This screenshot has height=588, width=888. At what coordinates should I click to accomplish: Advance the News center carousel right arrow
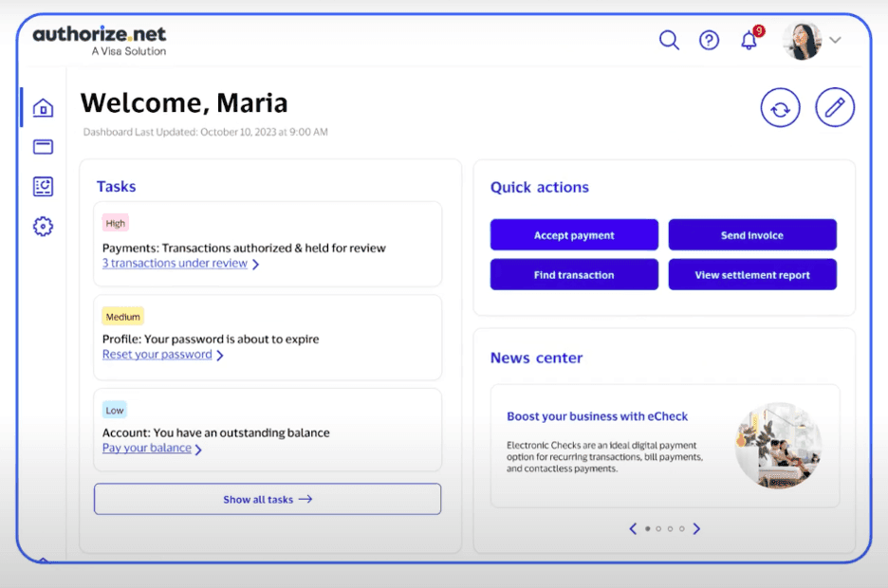point(697,528)
